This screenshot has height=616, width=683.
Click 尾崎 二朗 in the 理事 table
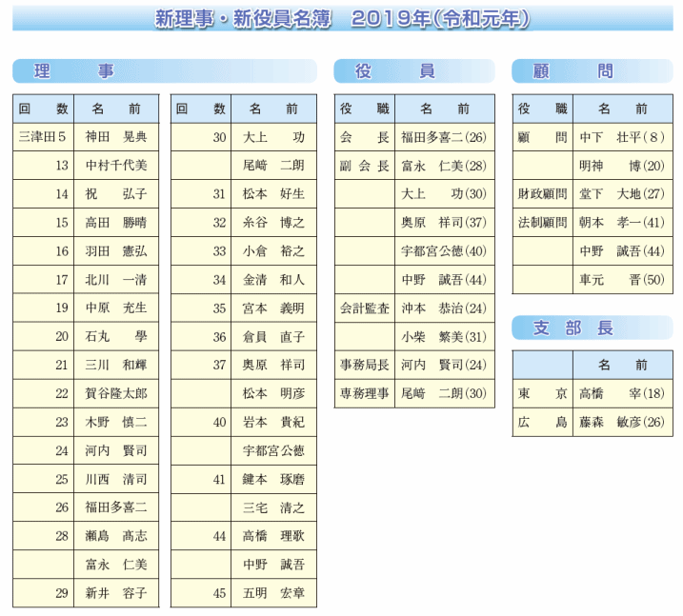pyautogui.click(x=273, y=166)
